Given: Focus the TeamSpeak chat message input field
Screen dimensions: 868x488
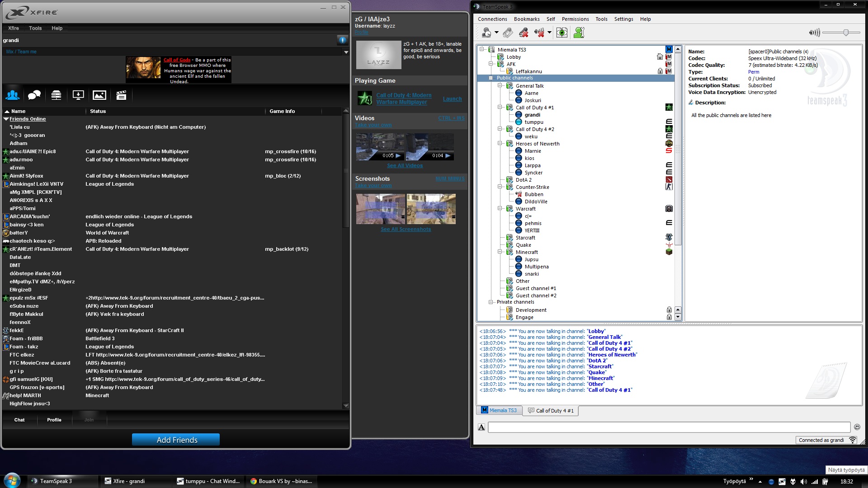Looking at the screenshot, I should (x=669, y=427).
